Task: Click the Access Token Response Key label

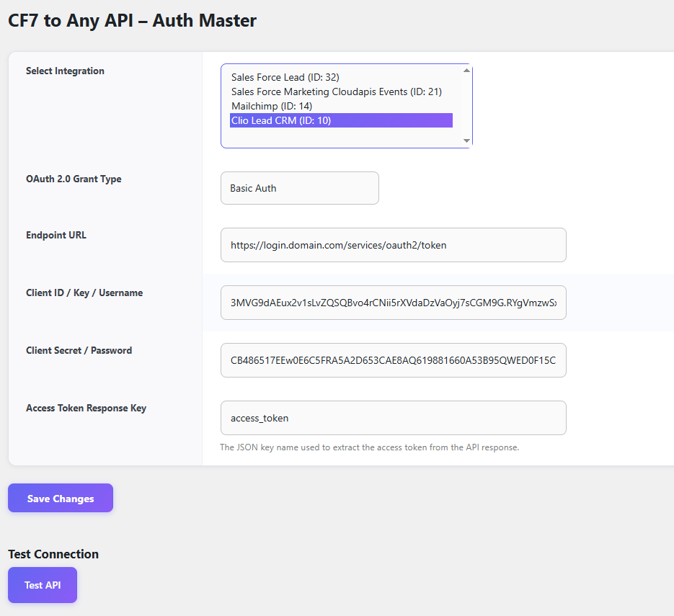Action: click(86, 408)
